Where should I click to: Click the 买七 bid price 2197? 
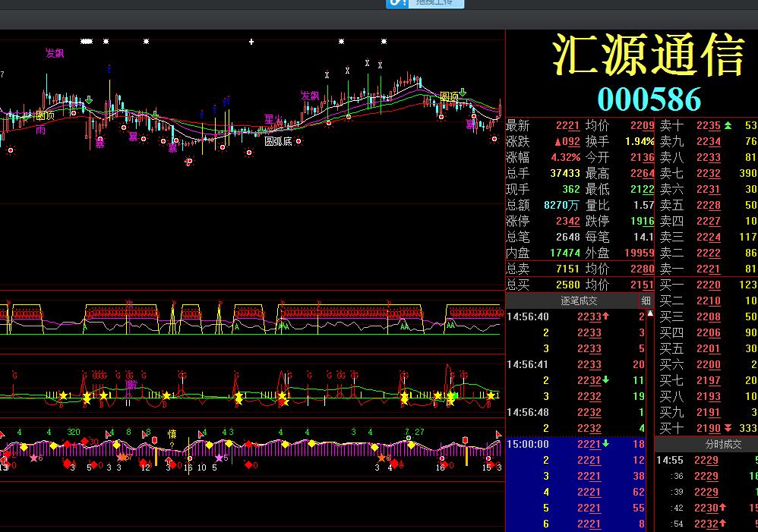(708, 380)
